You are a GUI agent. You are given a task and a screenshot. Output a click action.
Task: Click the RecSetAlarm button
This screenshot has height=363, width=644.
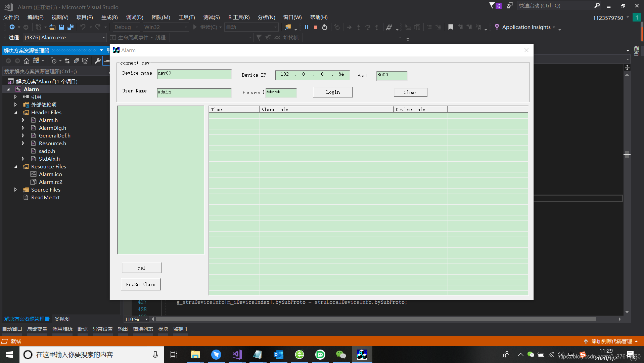click(141, 284)
